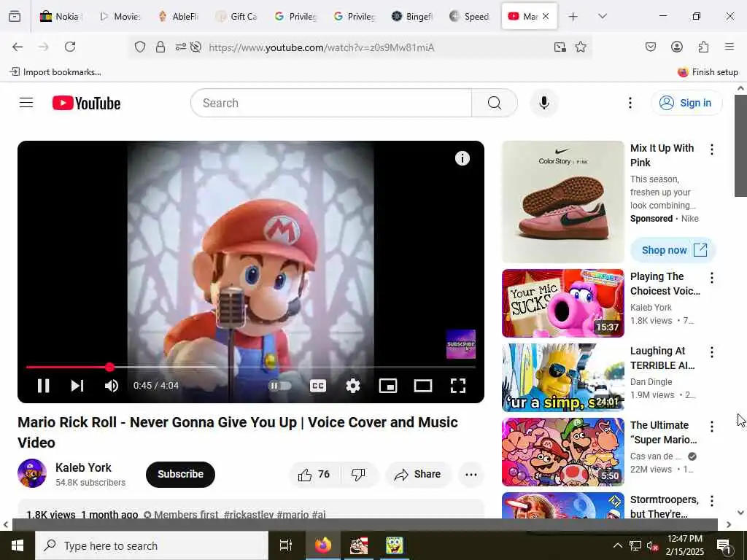Go back to previous page
The height and width of the screenshot is (560, 747).
[18, 47]
